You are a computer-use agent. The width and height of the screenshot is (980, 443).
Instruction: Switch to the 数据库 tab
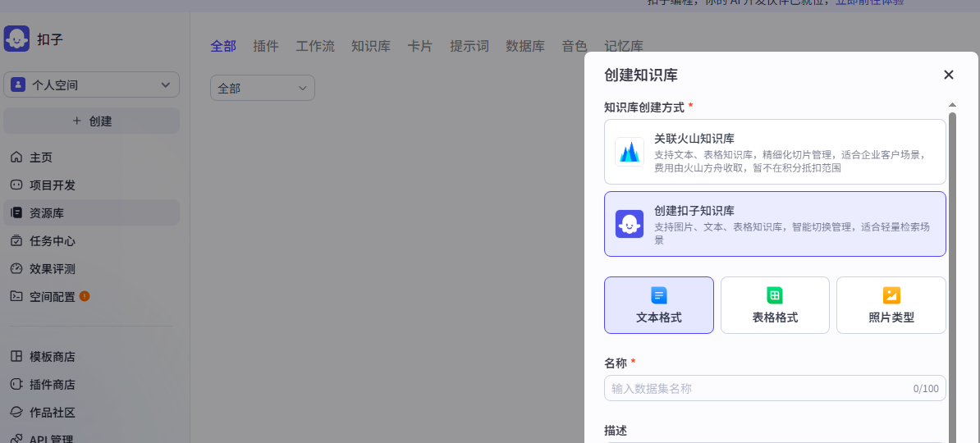[x=525, y=46]
